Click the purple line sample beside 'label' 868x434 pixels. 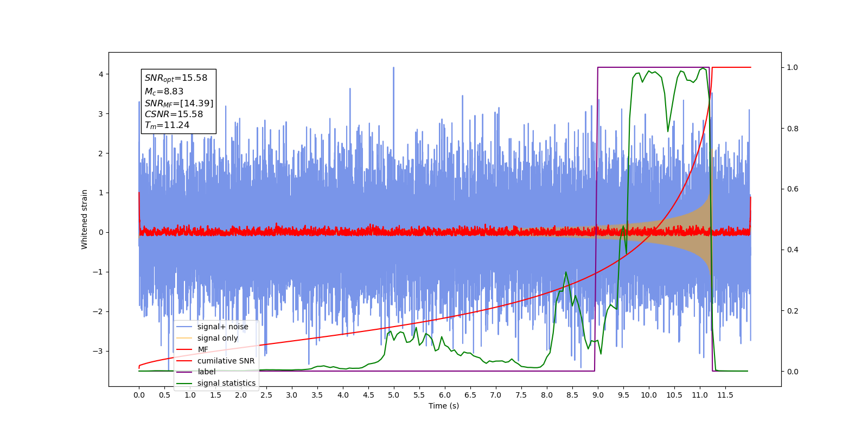pos(184,372)
